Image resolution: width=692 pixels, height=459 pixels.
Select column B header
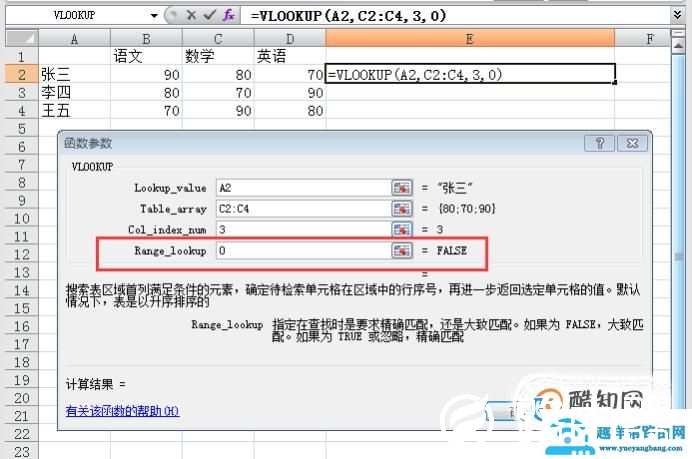pyautogui.click(x=146, y=39)
